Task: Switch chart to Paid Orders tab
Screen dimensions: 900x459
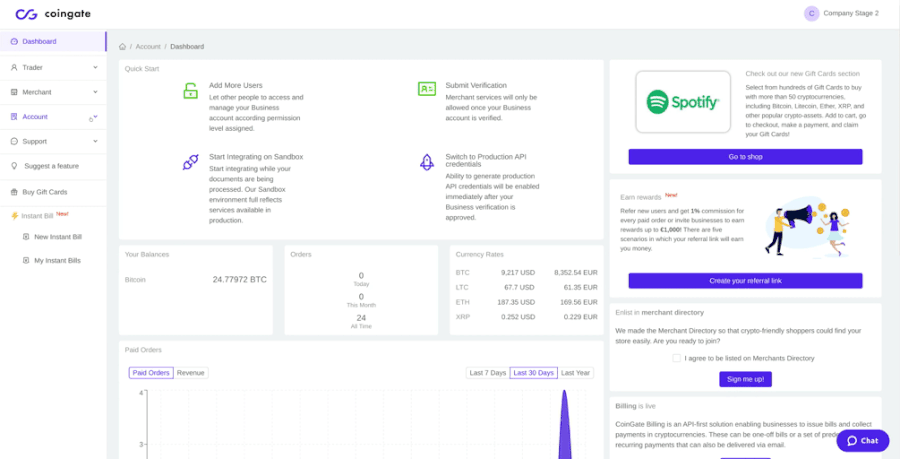Action: 151,373
